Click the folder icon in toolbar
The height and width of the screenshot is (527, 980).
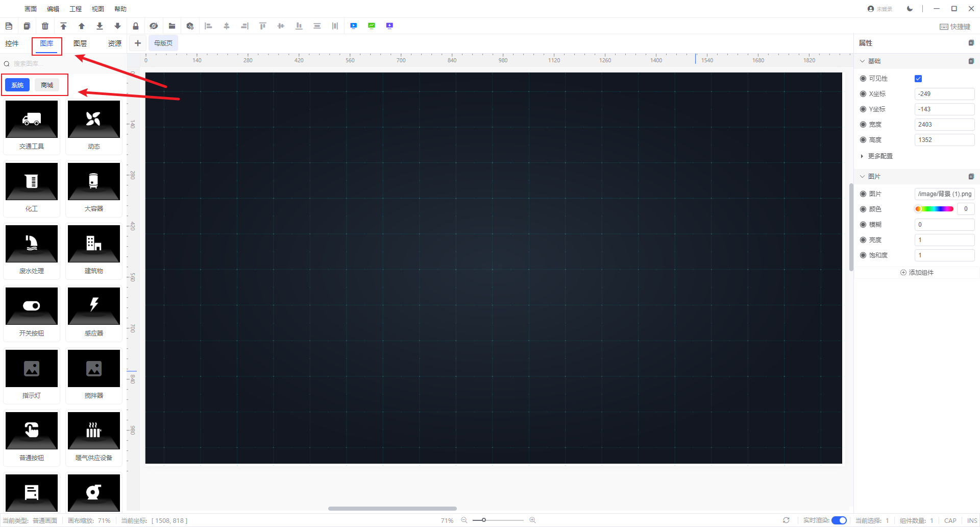pyautogui.click(x=172, y=26)
